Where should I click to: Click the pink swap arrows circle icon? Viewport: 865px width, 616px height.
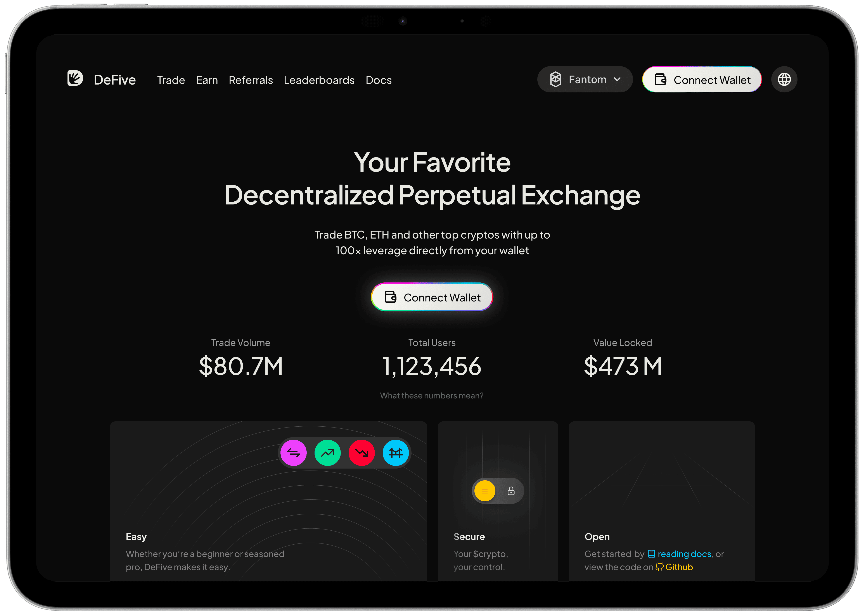[293, 453]
